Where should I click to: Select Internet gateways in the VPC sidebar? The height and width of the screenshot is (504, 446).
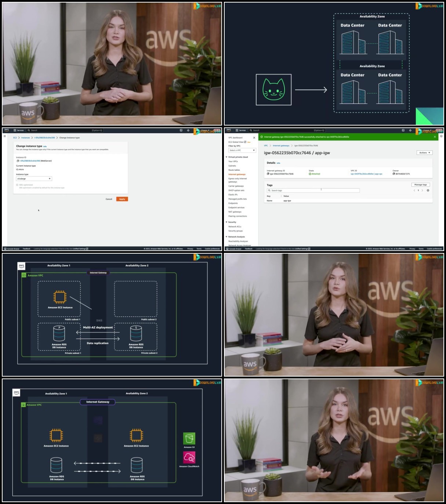tap(237, 174)
